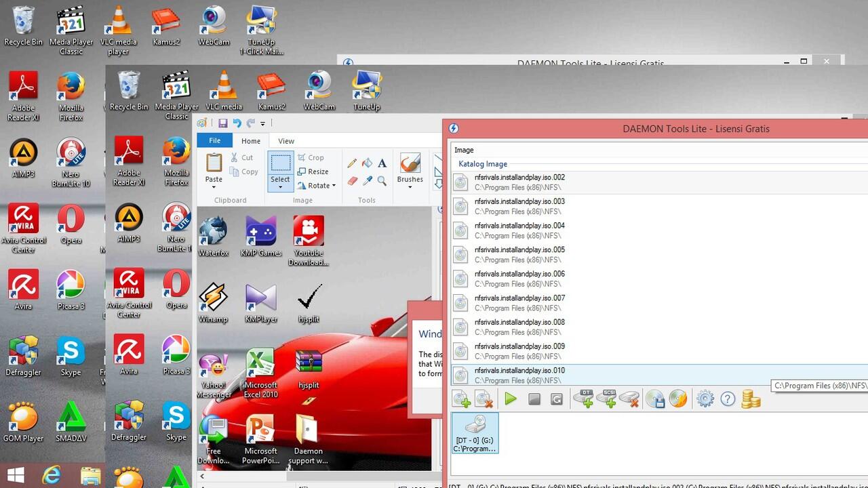This screenshot has height=488, width=868.
Task: Select the Text tool (A) in Paint
Action: click(382, 163)
